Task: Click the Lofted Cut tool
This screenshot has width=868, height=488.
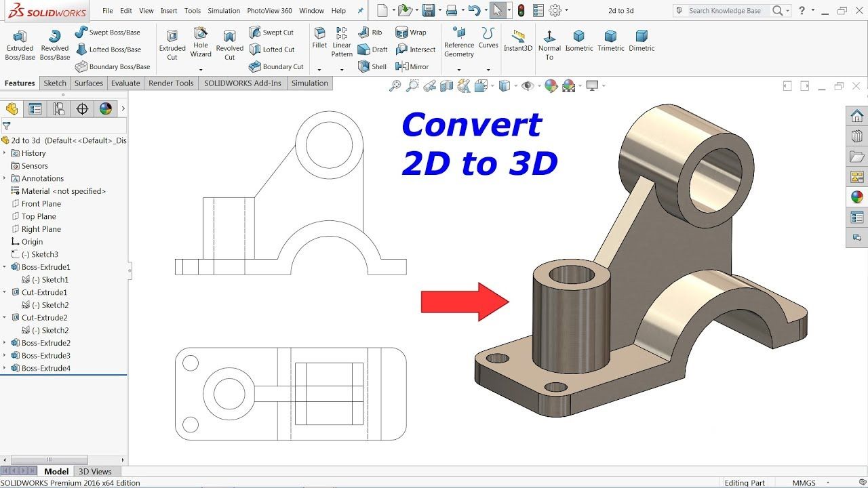Action: (272, 49)
